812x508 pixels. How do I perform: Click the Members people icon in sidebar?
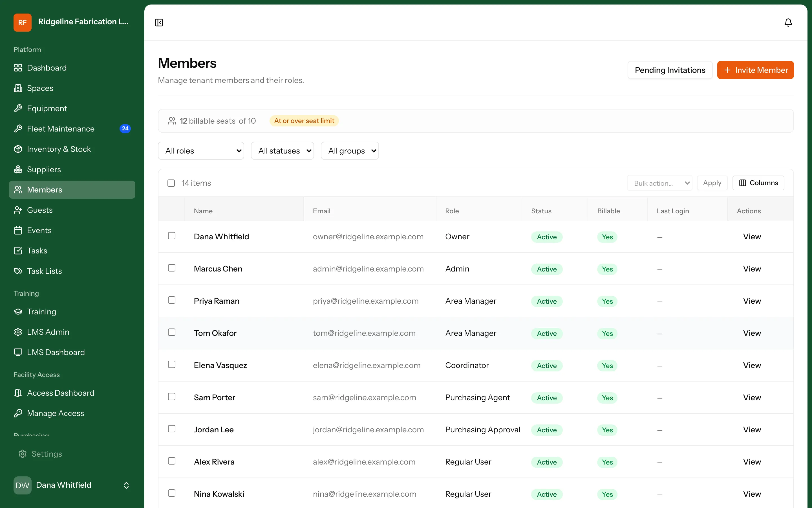click(x=18, y=190)
